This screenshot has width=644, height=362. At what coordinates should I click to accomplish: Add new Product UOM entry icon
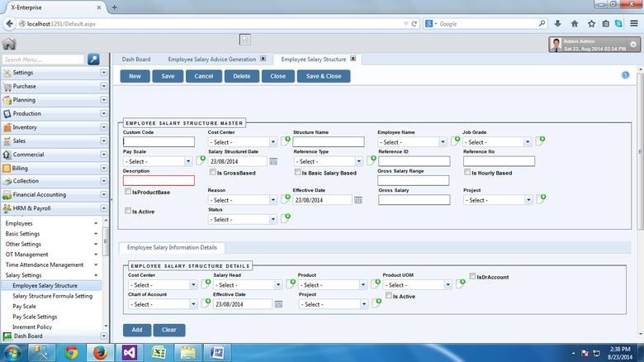(461, 283)
